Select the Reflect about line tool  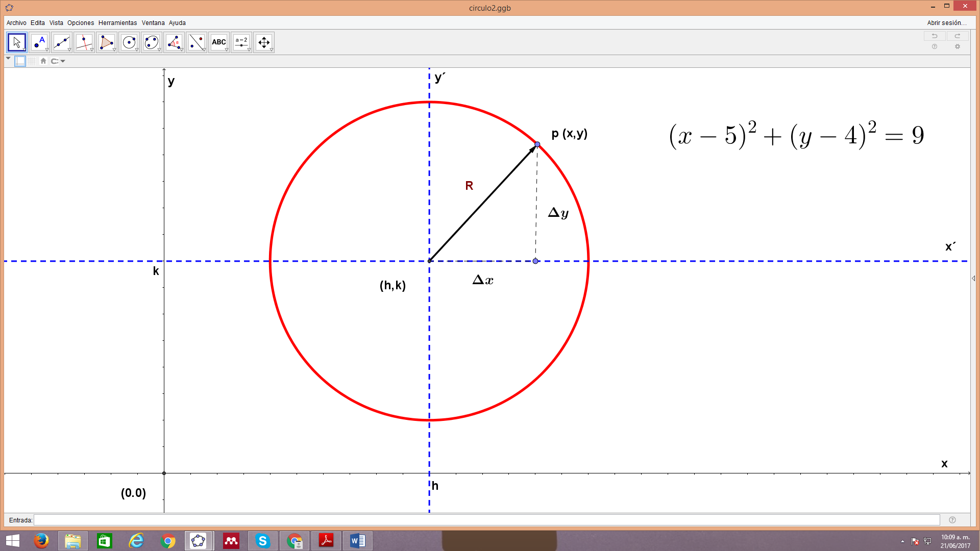(x=197, y=42)
